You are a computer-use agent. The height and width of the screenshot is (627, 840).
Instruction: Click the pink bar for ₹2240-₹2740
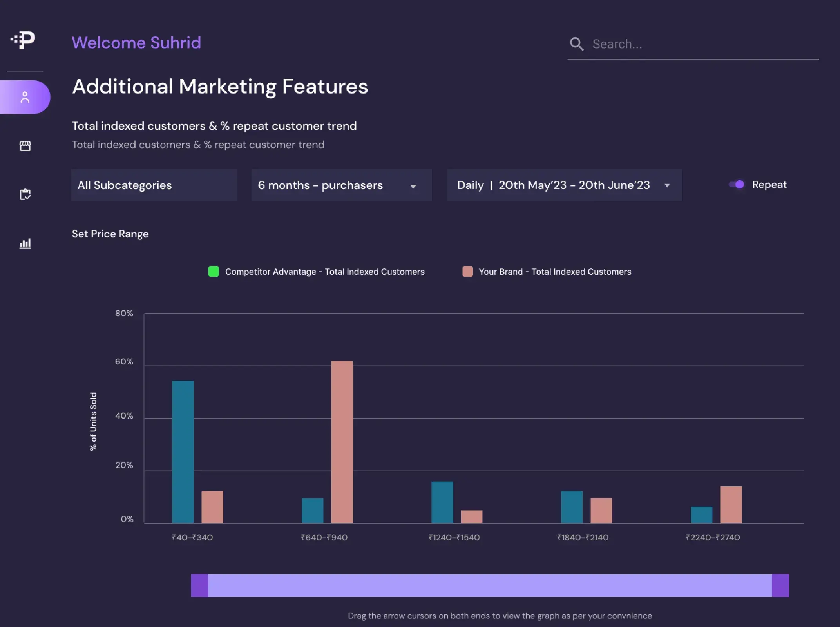[731, 504]
